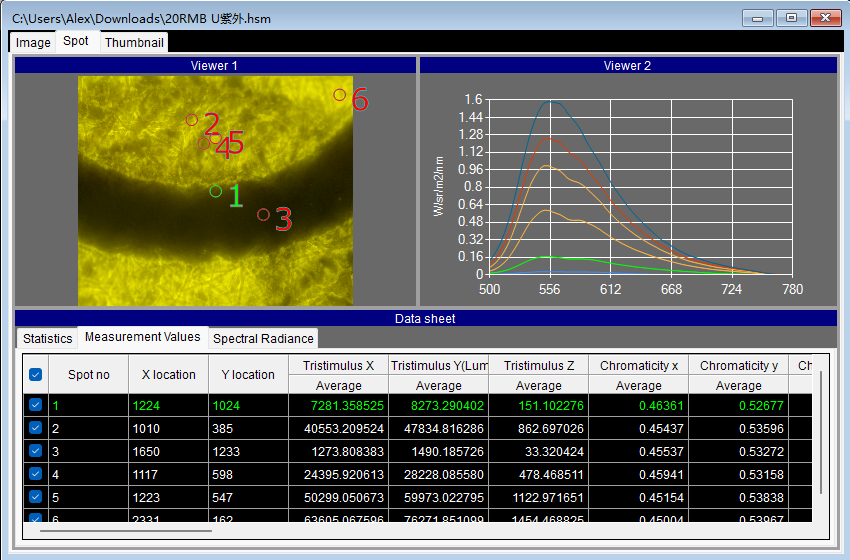Click cell value 50299.050673
Screen dimensions: 850x560
[x=344, y=498]
